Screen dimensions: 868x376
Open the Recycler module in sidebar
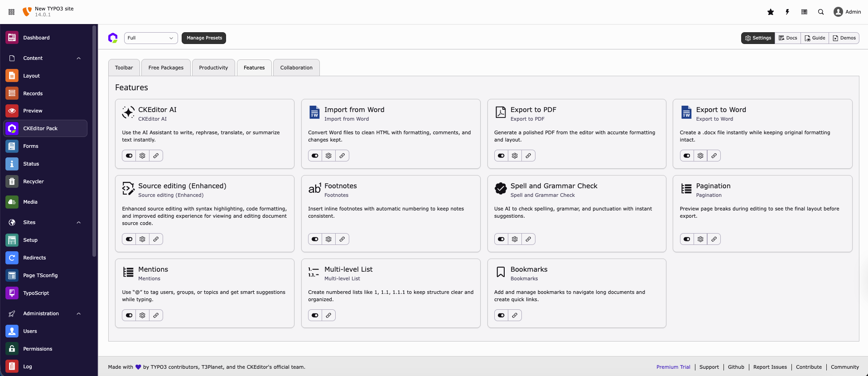click(x=34, y=181)
